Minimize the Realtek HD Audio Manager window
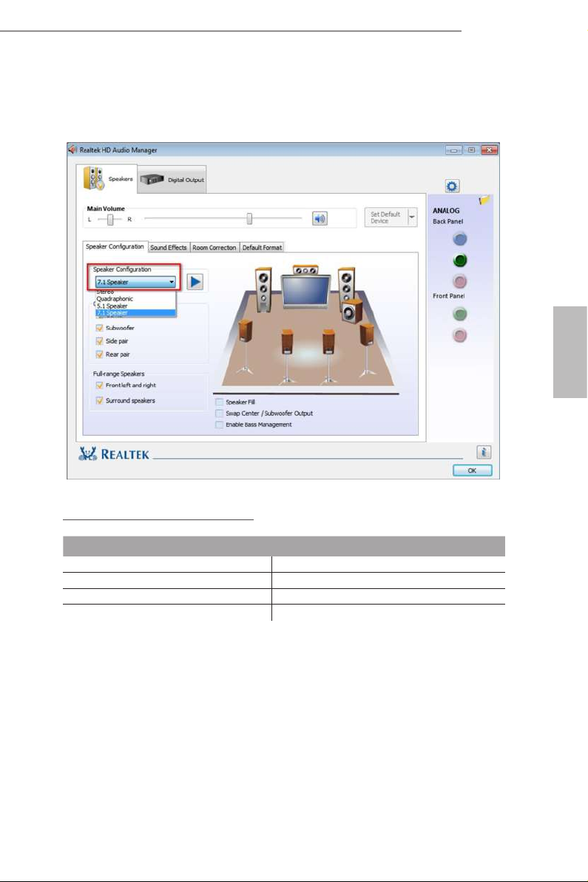The height and width of the screenshot is (882, 588). click(453, 150)
